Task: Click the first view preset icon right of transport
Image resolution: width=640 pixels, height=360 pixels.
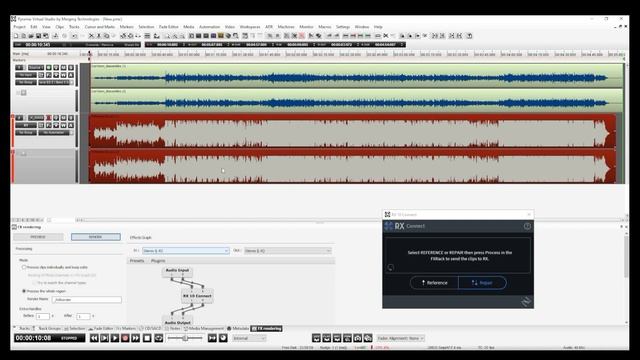Action: (316, 338)
